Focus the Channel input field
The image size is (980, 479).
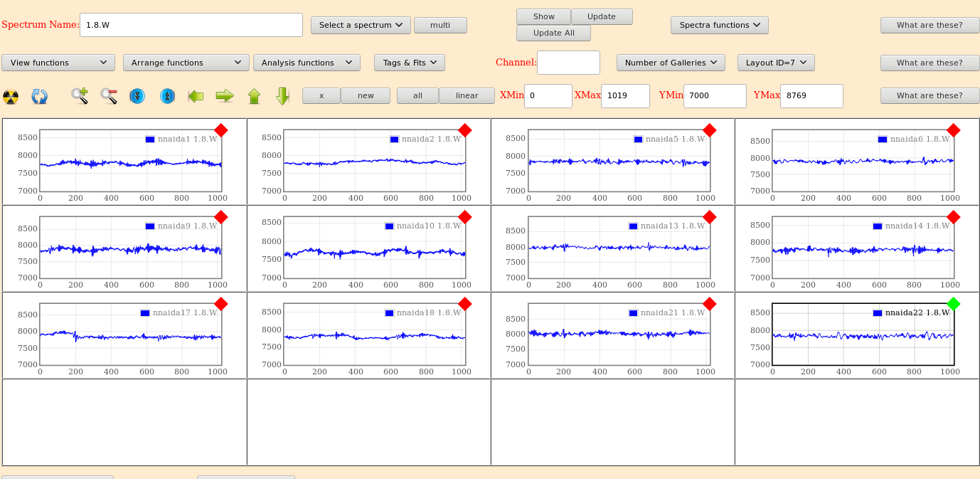click(568, 63)
